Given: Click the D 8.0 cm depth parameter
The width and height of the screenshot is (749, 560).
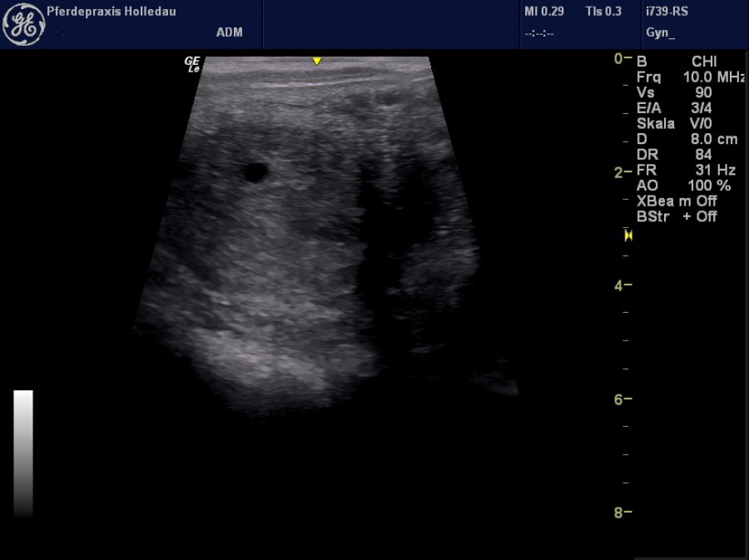Looking at the screenshot, I should pyautogui.click(x=687, y=139).
